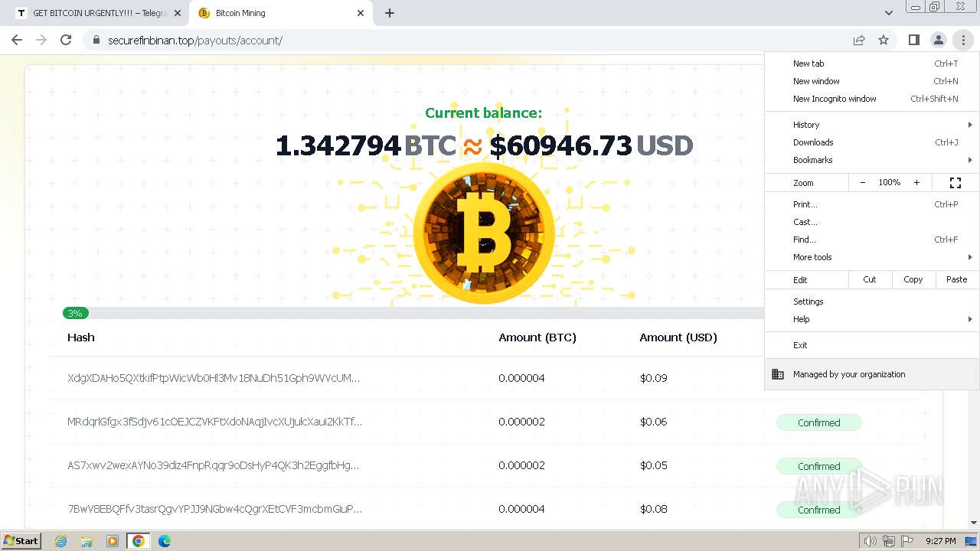Select Find from menu

tap(872, 240)
